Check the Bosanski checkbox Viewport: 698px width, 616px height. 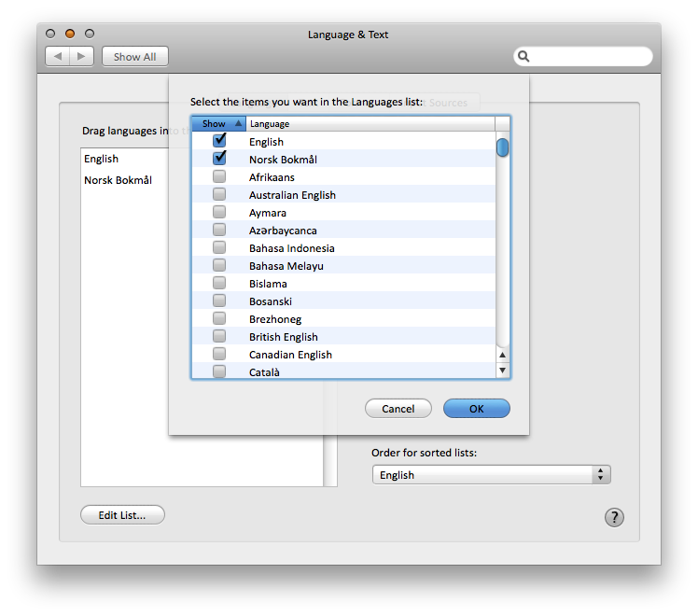pyautogui.click(x=219, y=301)
